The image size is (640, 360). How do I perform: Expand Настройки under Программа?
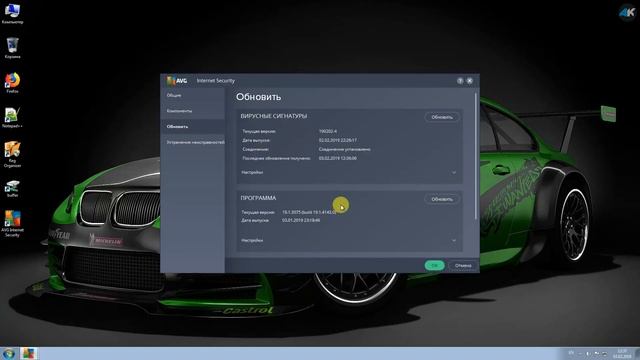coord(349,240)
